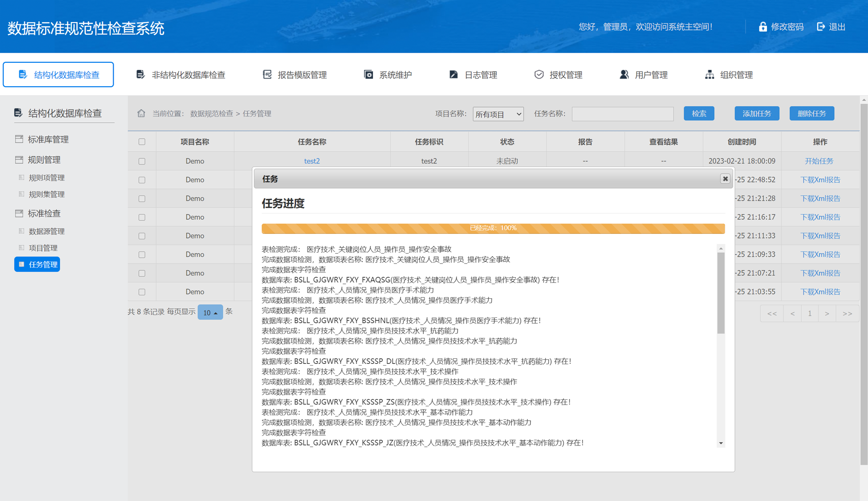The image size is (868, 501).
Task: Click the 任务进度 completion progress bar
Action: pyautogui.click(x=493, y=228)
